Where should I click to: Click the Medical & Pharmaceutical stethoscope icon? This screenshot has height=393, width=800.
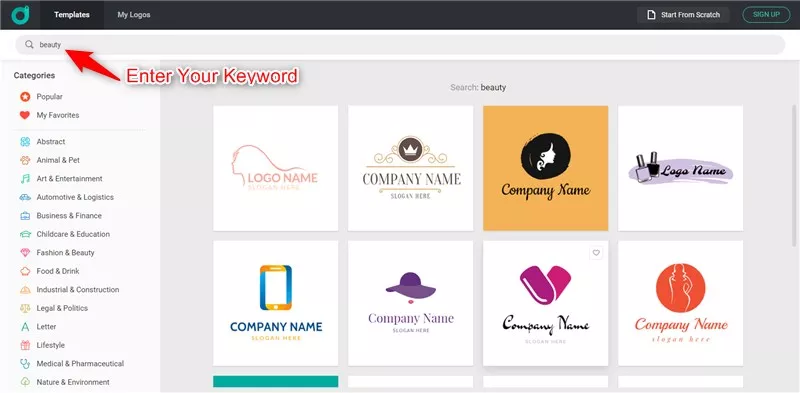[25, 363]
